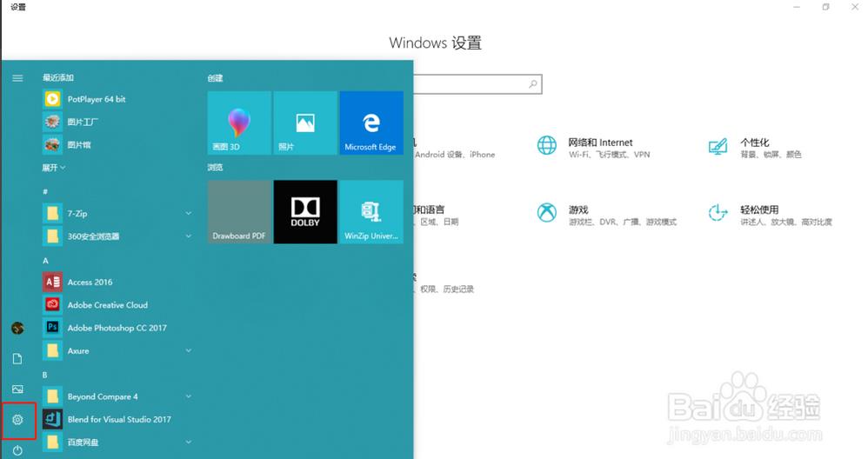
Task: Click the Power button icon
Action: [17, 450]
